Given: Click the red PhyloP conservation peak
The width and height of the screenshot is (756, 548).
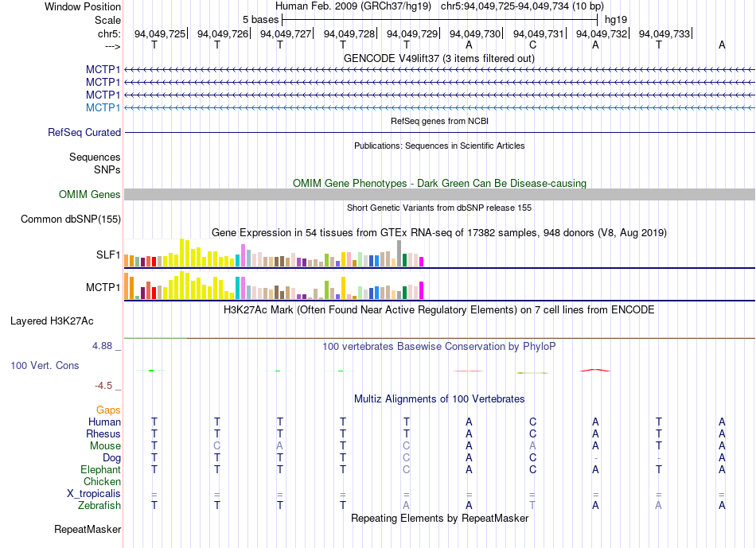Looking at the screenshot, I should click(x=595, y=370).
